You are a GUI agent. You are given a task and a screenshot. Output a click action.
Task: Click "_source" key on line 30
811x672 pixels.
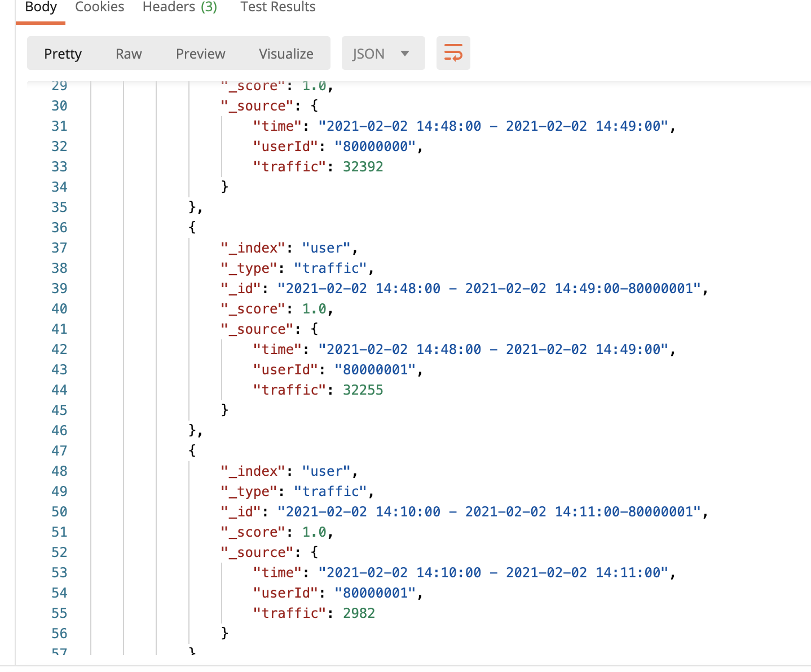[x=257, y=106]
